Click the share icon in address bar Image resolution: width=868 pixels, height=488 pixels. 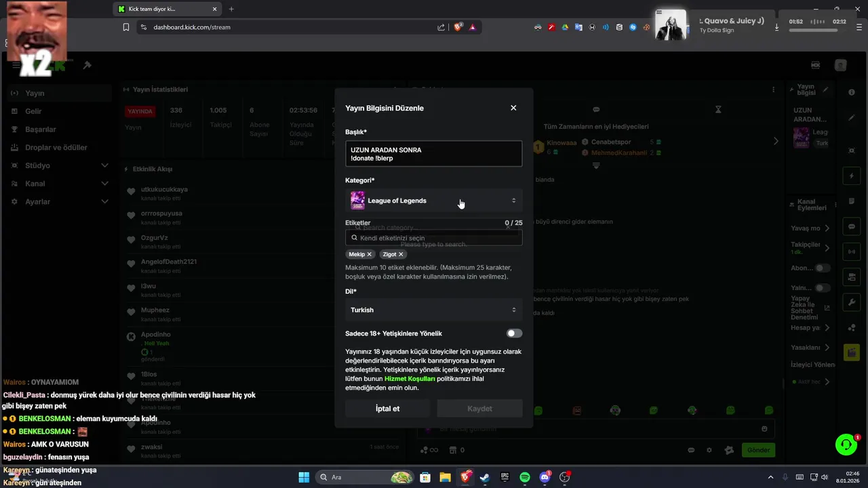tap(441, 27)
